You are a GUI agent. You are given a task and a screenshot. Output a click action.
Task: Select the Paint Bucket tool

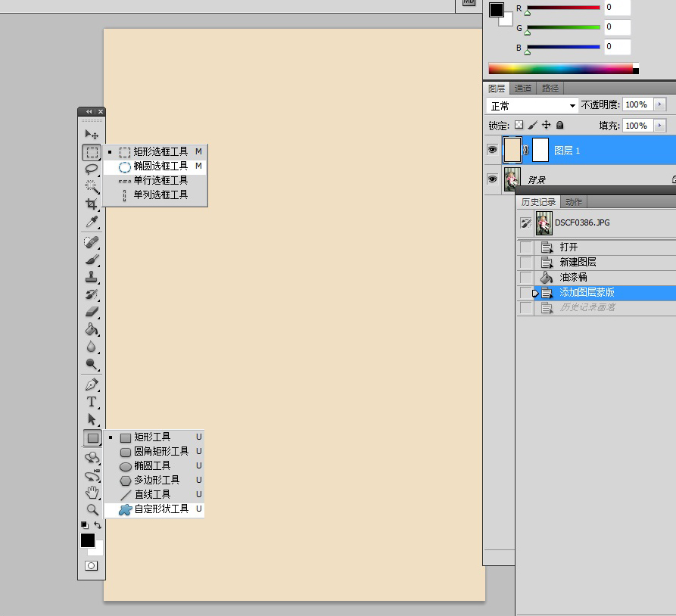coord(92,329)
